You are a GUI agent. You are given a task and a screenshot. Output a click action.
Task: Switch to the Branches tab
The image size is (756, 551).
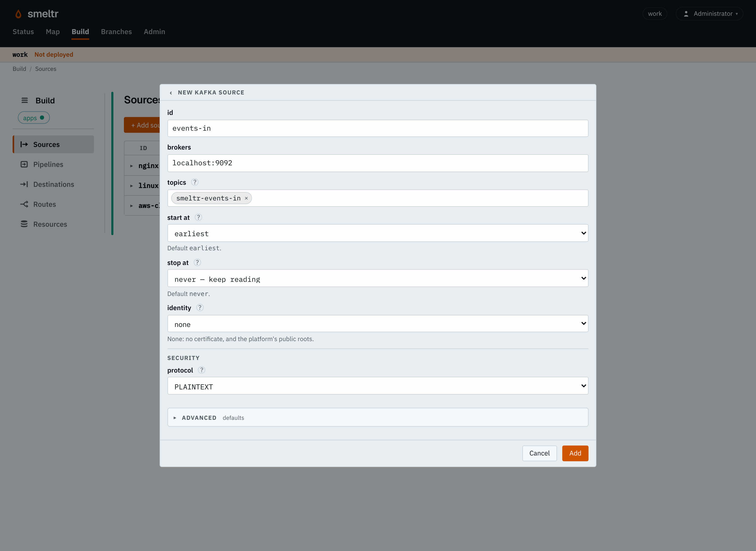coord(117,32)
